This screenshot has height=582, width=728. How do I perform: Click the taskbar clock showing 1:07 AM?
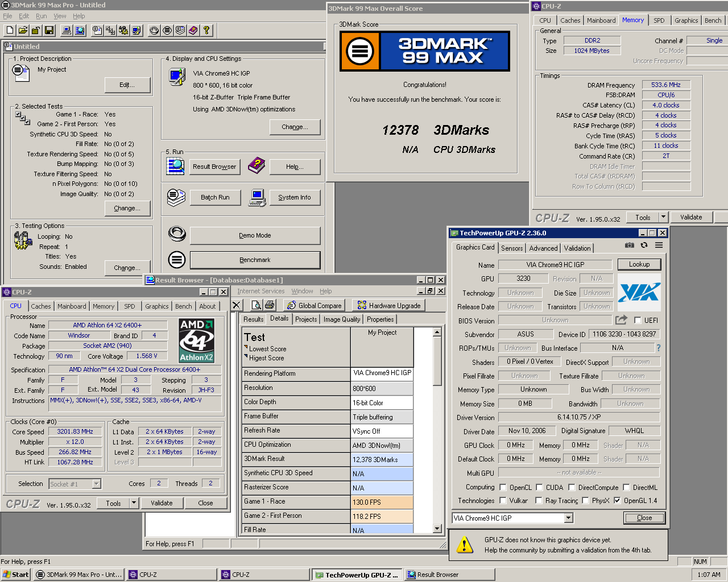click(x=709, y=575)
